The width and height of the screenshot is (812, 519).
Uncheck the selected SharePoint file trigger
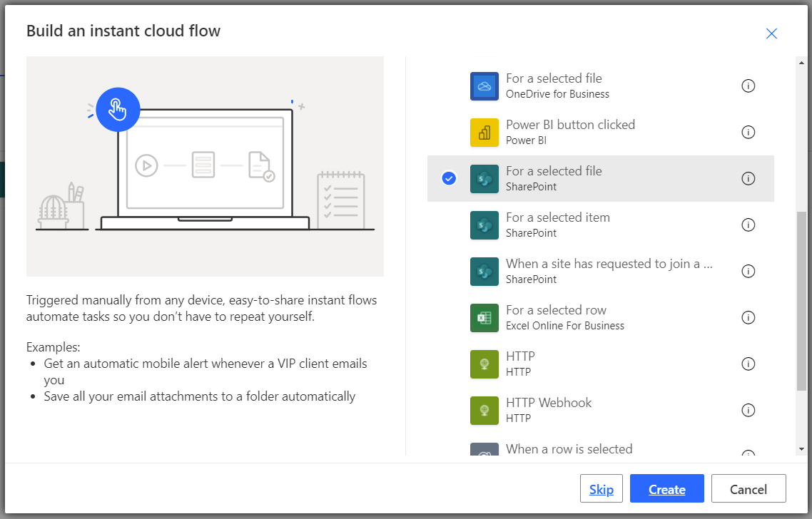tap(449, 178)
